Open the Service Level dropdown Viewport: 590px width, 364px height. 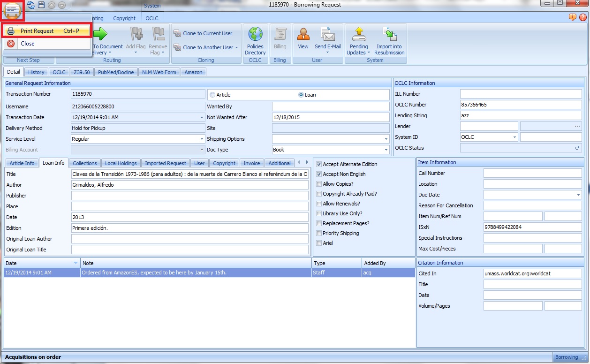[202, 139]
